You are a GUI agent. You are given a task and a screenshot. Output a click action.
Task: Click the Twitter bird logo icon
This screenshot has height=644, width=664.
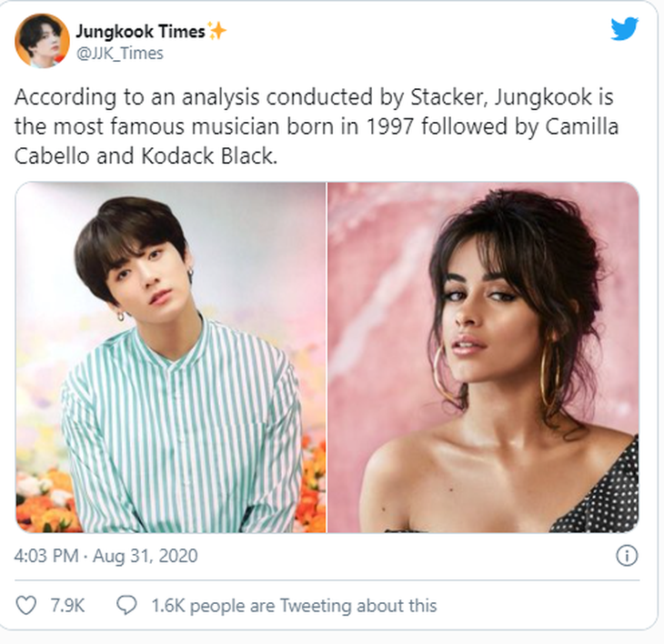point(624,29)
